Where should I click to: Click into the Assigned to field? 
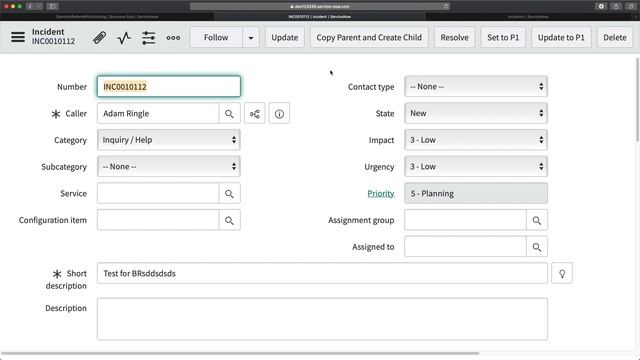pos(465,247)
